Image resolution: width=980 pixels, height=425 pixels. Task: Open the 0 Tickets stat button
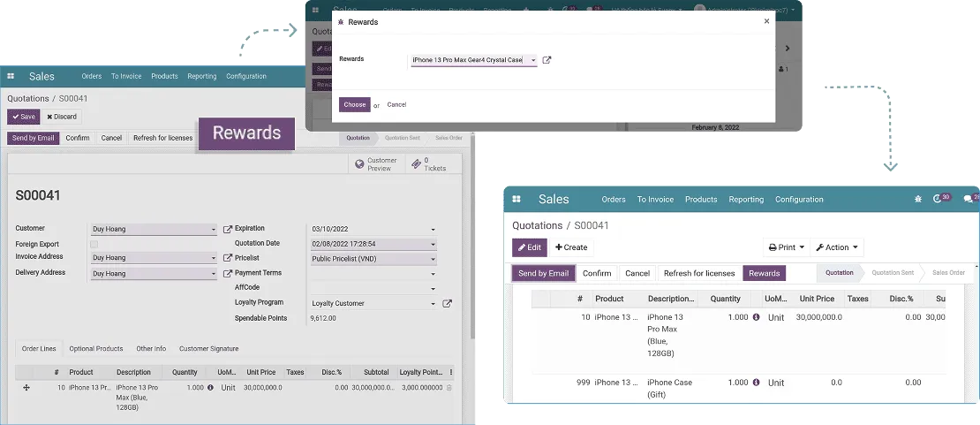pyautogui.click(x=433, y=164)
